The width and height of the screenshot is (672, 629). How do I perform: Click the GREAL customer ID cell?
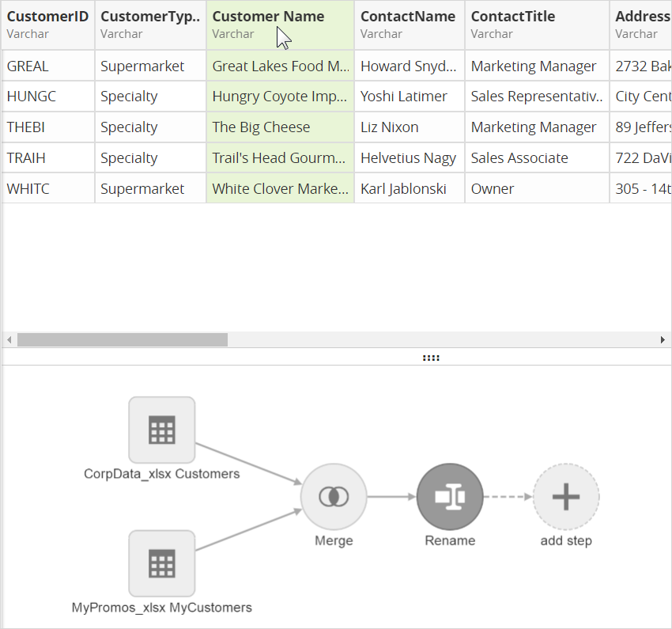click(47, 66)
